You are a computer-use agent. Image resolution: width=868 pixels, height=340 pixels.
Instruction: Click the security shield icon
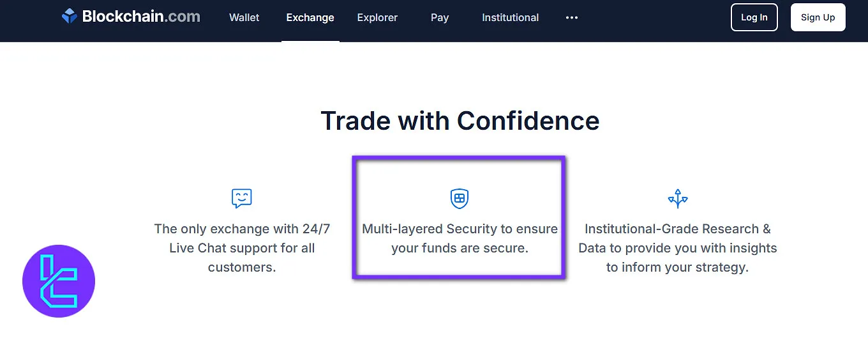click(460, 199)
